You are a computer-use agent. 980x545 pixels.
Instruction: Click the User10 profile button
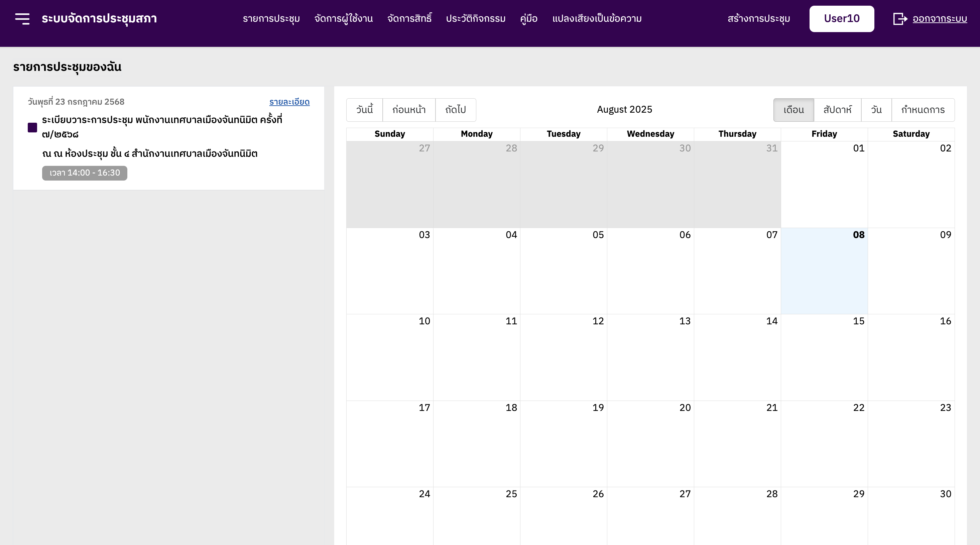pos(842,19)
